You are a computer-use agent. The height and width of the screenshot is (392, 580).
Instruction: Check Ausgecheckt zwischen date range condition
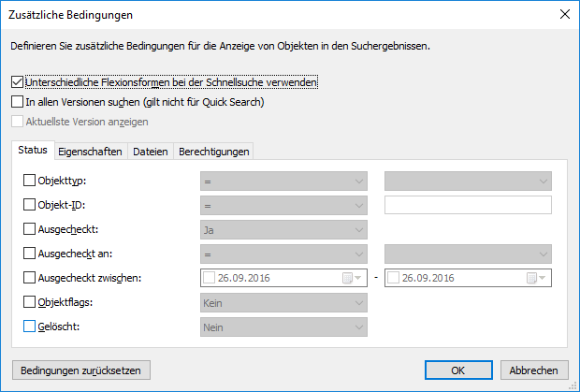(29, 278)
